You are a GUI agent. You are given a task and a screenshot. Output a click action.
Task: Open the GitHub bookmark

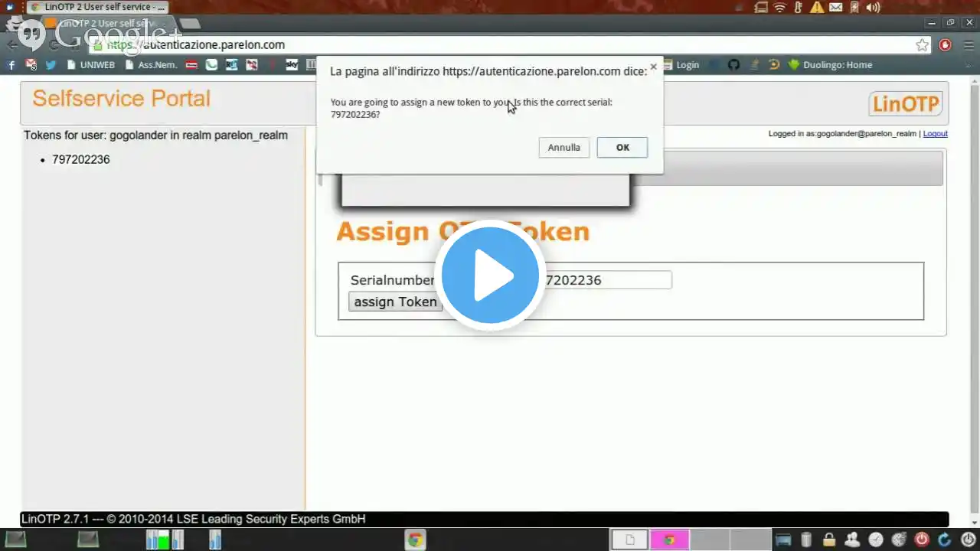[733, 65]
